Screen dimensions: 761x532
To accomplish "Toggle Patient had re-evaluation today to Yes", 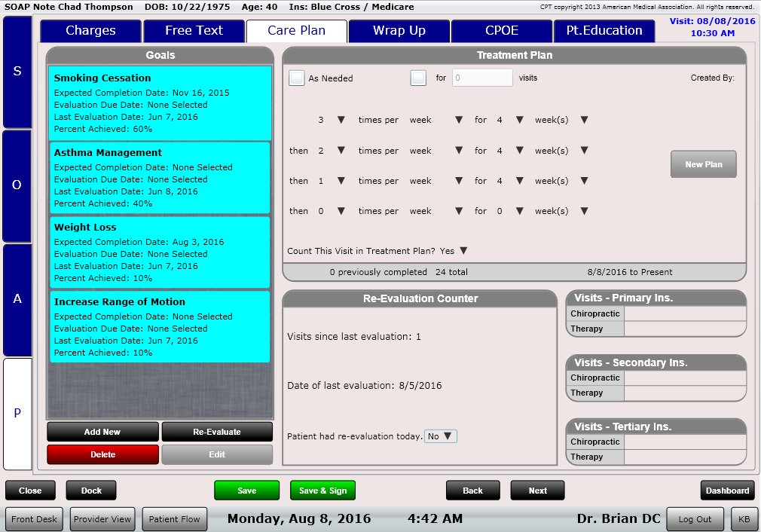I will pos(441,436).
